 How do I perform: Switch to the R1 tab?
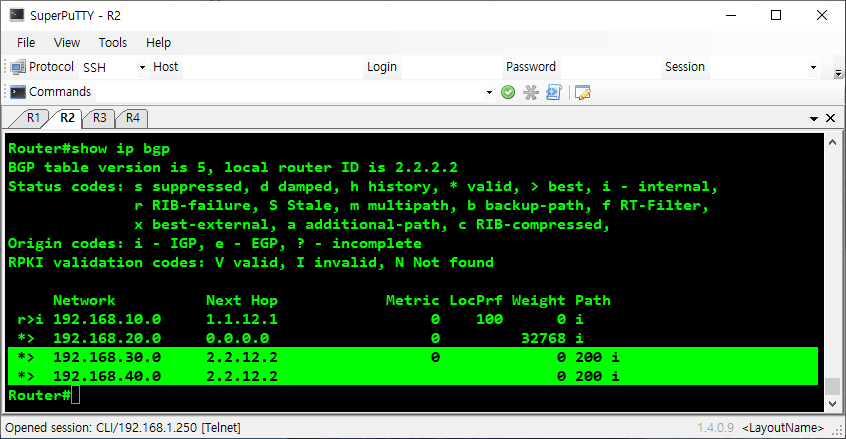[x=33, y=118]
